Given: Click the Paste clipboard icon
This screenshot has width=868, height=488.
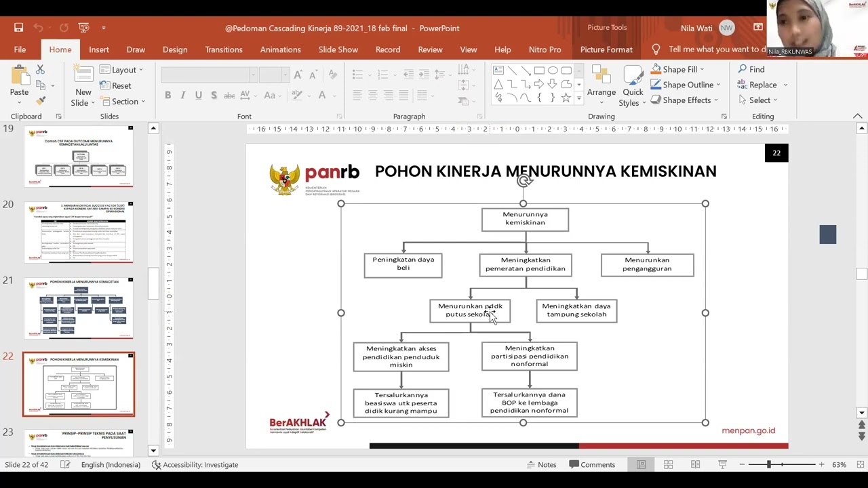Looking at the screenshot, I should point(19,75).
